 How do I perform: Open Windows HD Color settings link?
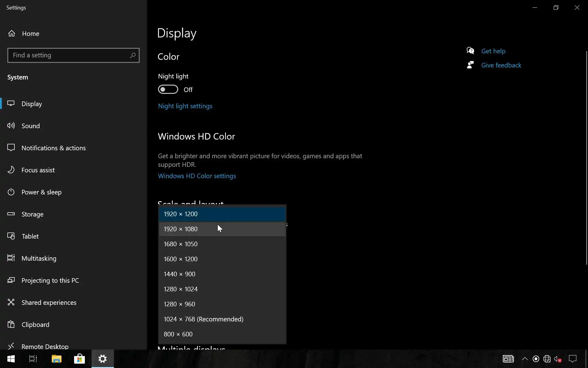(x=197, y=176)
